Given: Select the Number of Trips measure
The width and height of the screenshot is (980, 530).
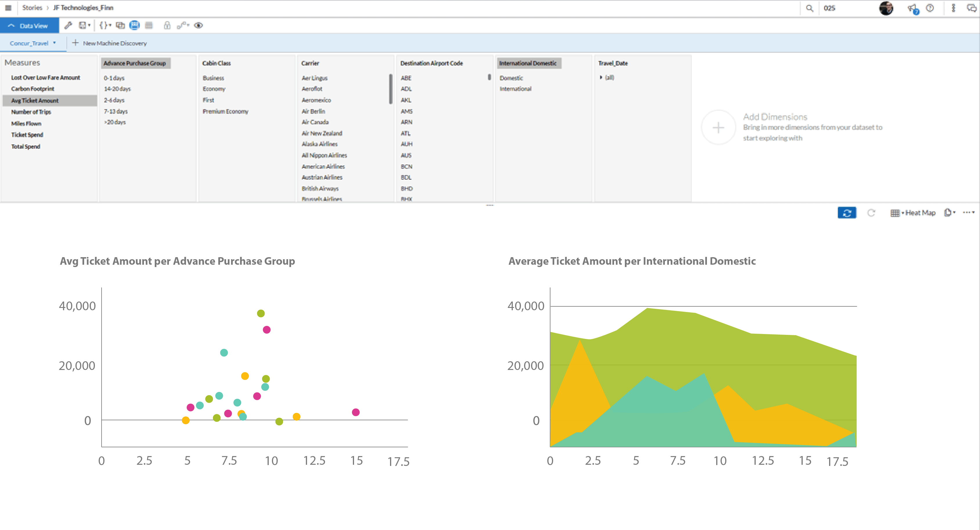Looking at the screenshot, I should [31, 112].
